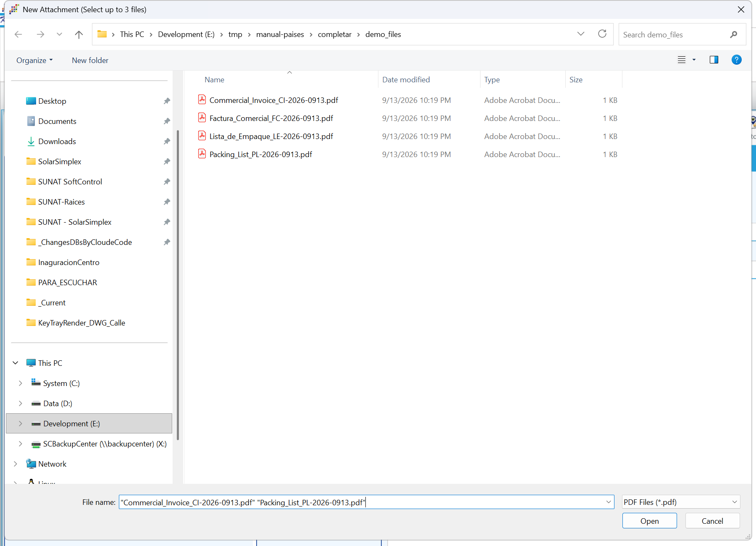Unpin Desktop via its pin icon

(167, 101)
